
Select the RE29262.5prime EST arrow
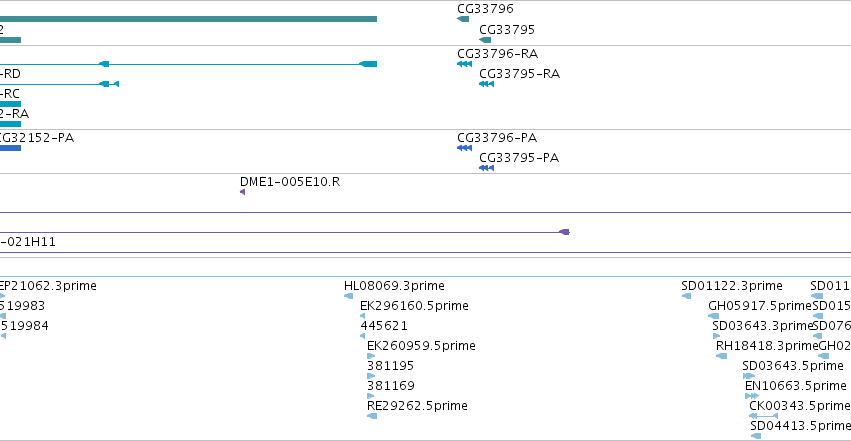(x=372, y=416)
